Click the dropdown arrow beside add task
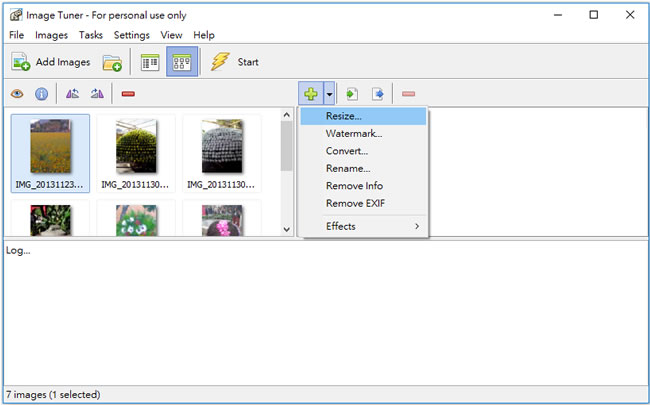The height and width of the screenshot is (405, 650). [329, 94]
